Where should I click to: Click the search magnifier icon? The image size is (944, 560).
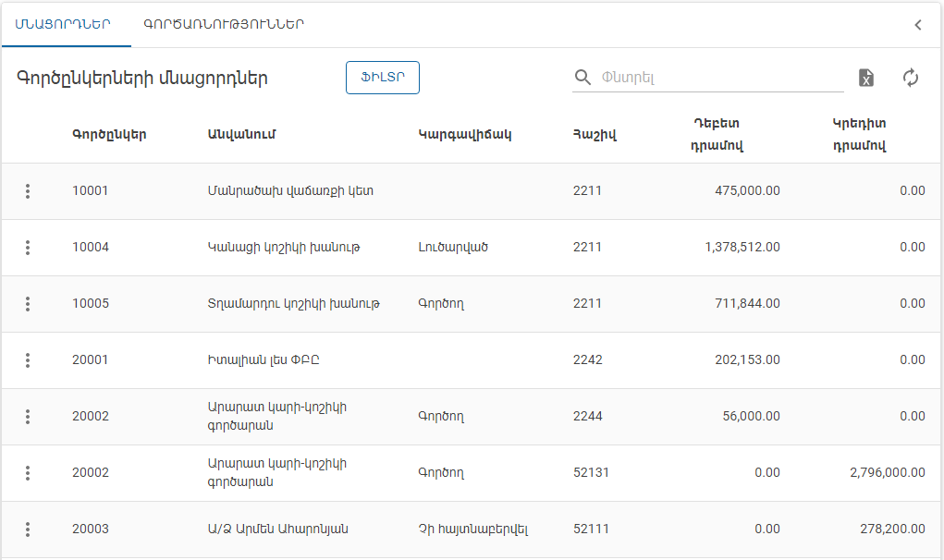point(582,78)
